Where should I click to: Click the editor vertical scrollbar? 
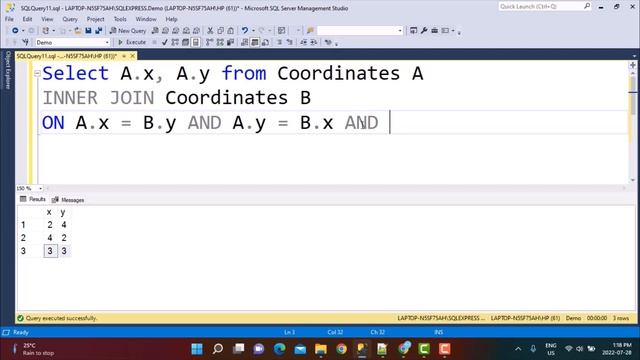click(x=632, y=127)
